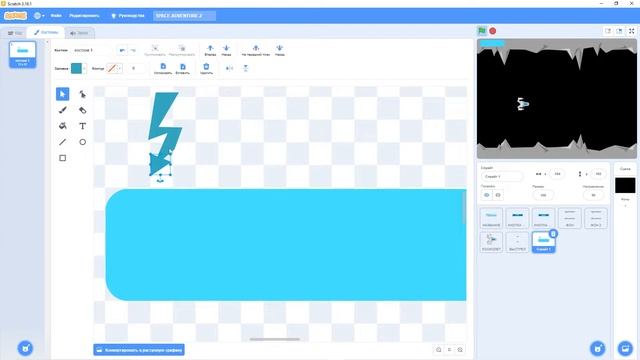This screenshot has width=640, height=360.
Task: Pick the Brush tool
Action: tap(62, 110)
